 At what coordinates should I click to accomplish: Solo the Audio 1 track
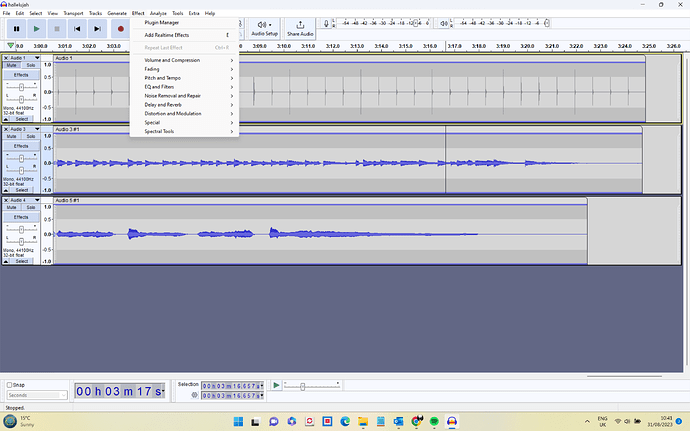[x=30, y=65]
